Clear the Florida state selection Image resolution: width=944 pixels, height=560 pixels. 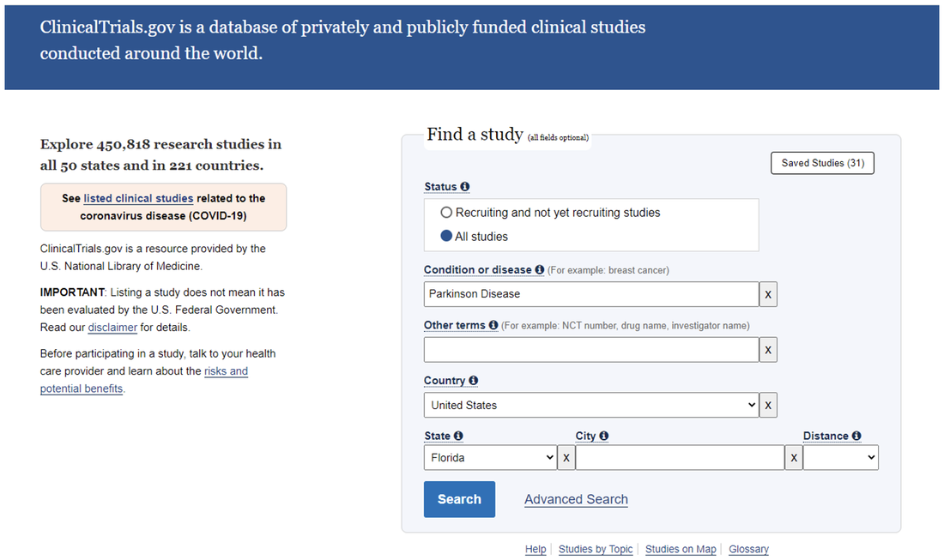pyautogui.click(x=566, y=458)
